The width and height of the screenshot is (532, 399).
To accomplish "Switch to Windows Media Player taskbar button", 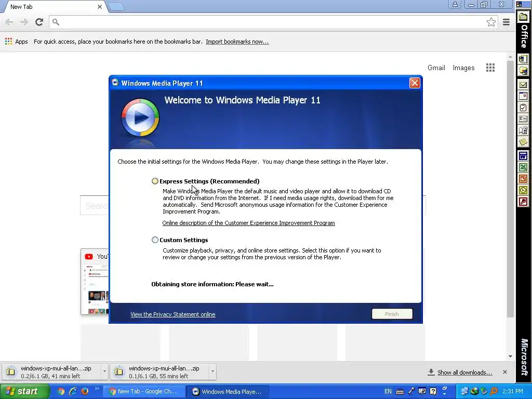I will click(x=228, y=392).
